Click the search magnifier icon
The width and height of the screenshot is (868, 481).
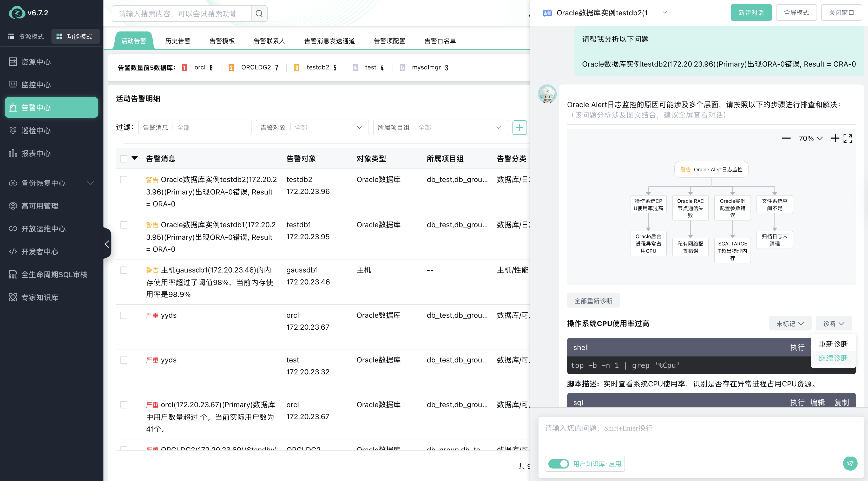(259, 13)
